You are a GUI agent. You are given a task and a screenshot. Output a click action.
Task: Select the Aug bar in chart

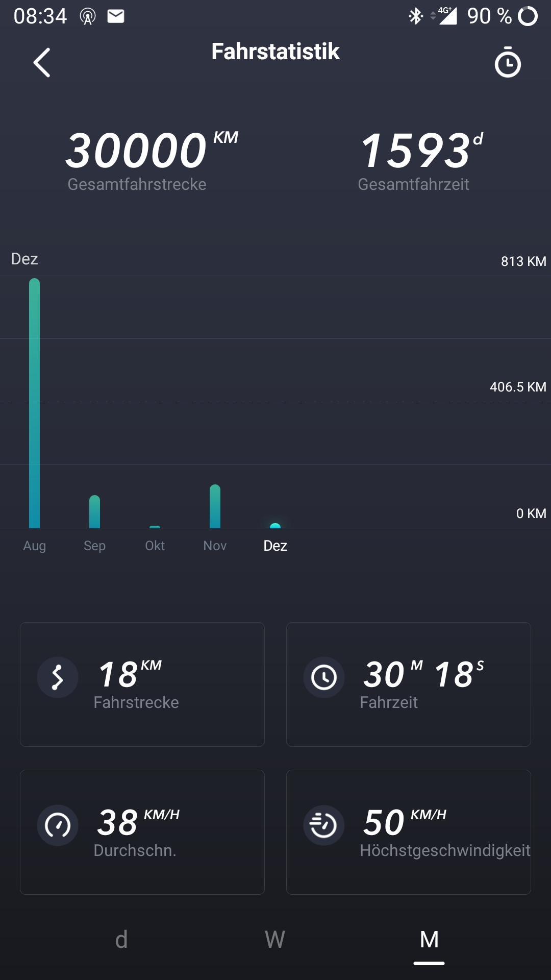tap(34, 403)
